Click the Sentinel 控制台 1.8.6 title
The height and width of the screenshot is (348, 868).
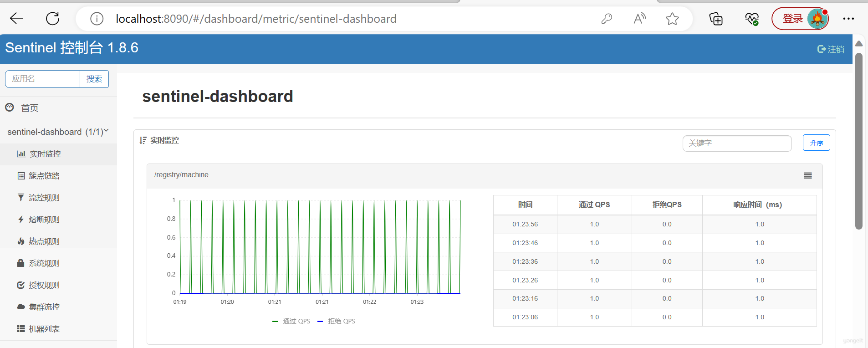(71, 47)
